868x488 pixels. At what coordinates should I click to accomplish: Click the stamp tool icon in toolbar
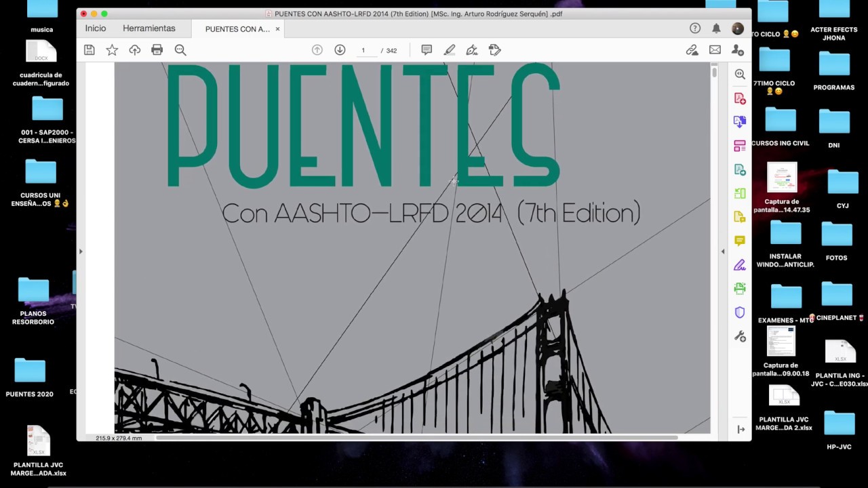[x=495, y=50]
